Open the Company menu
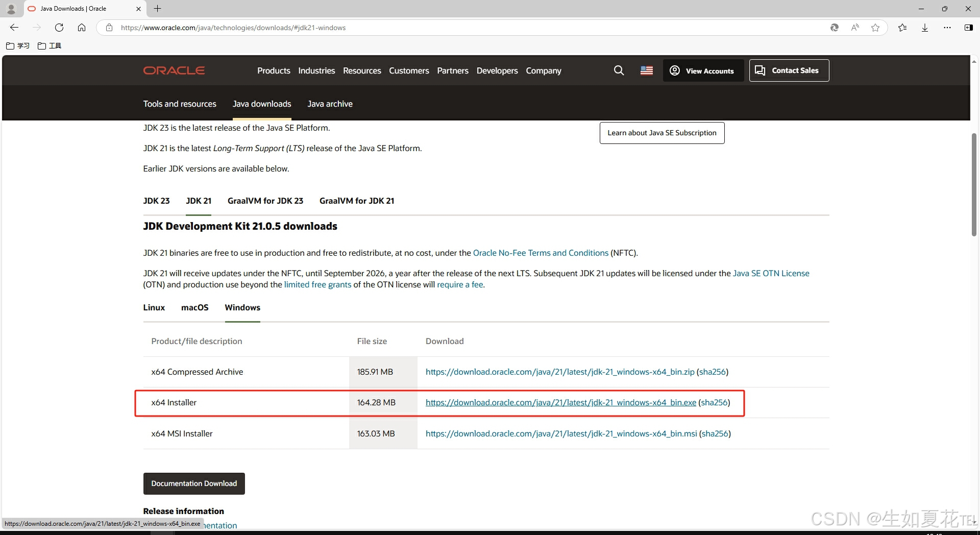 pyautogui.click(x=544, y=70)
